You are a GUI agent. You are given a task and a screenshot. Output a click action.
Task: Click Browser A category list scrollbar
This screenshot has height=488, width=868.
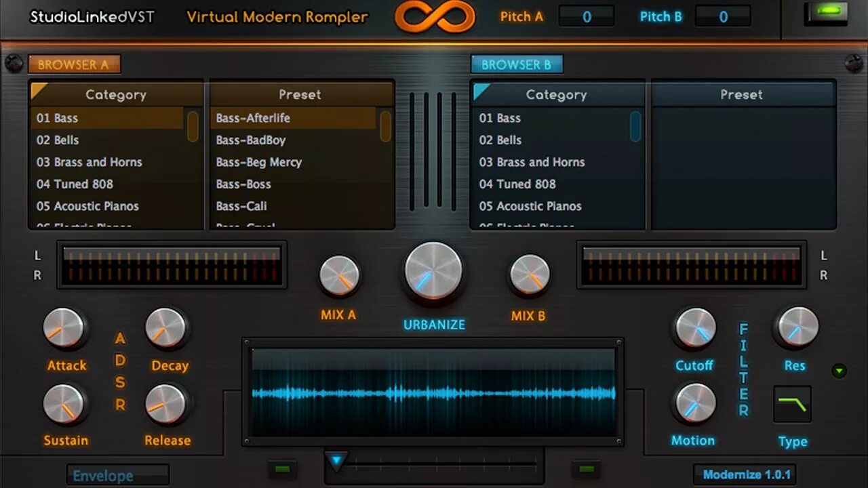click(193, 127)
